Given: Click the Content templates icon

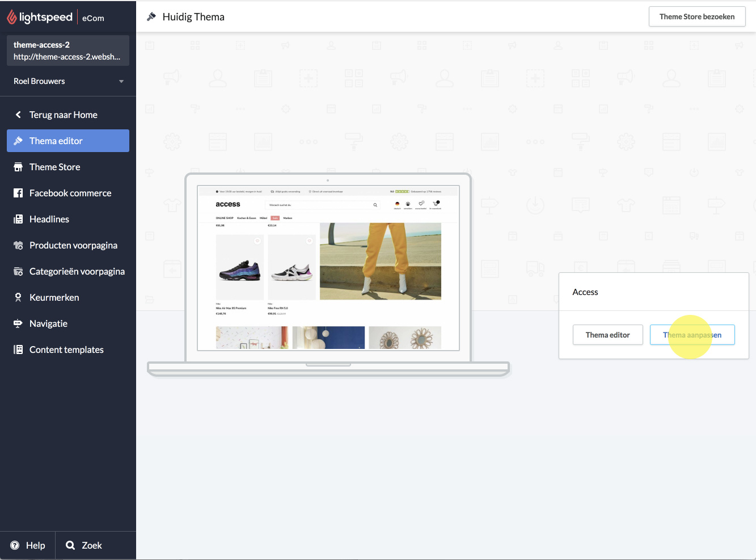Looking at the screenshot, I should click(x=18, y=350).
